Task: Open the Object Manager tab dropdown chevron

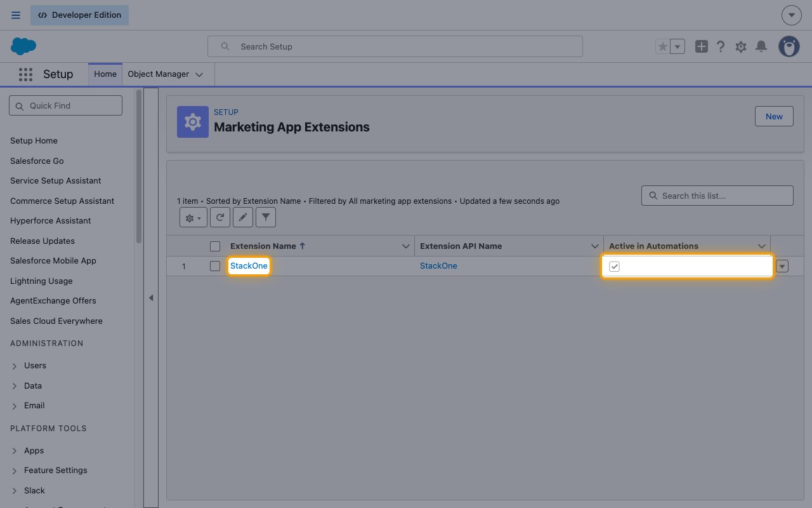Action: [199, 74]
